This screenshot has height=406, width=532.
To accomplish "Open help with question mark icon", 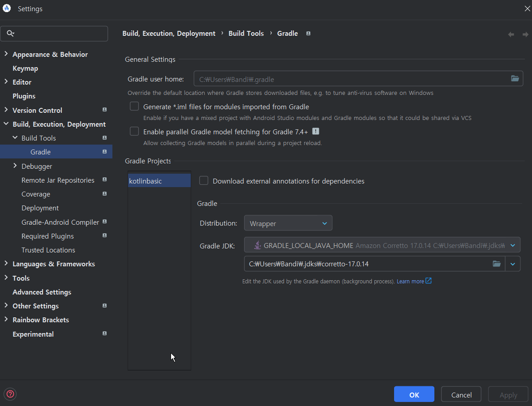I will coord(10,394).
